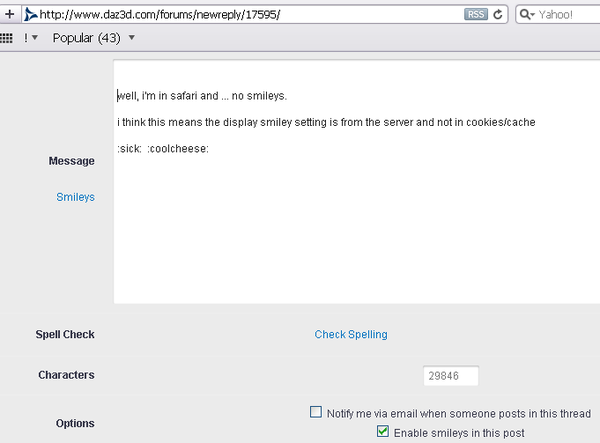Toggle Notify me via email checkbox
Image resolution: width=600 pixels, height=443 pixels.
316,412
